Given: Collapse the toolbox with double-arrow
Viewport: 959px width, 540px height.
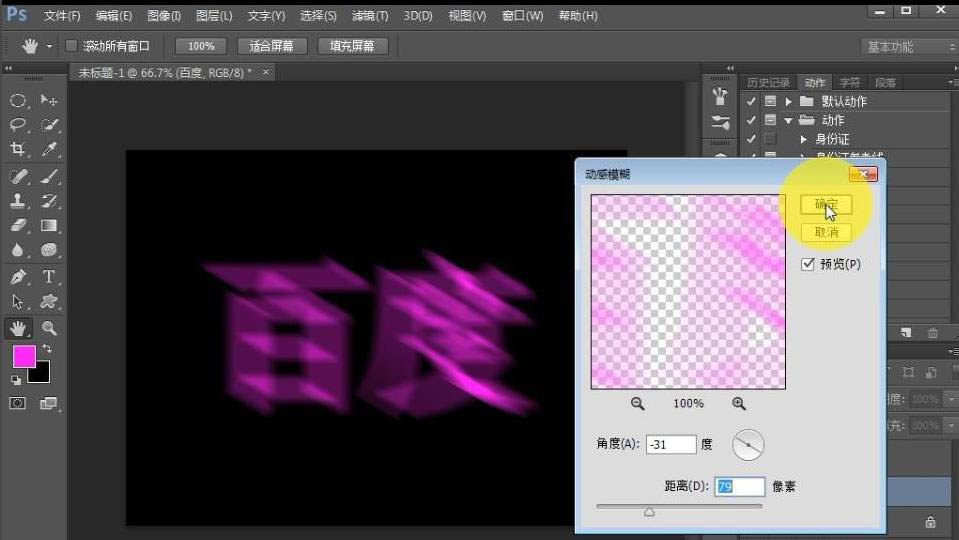Looking at the screenshot, I should pos(8,68).
